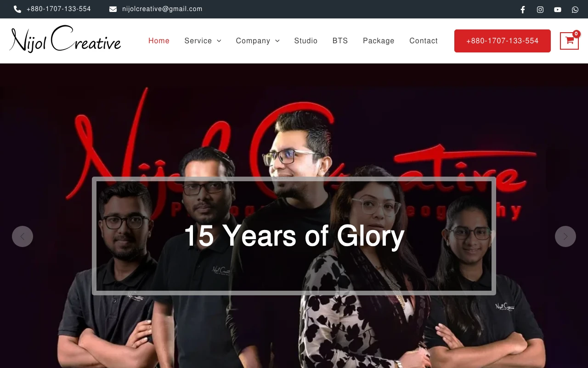Open the BTS menu item
The image size is (588, 368).
coord(340,41)
